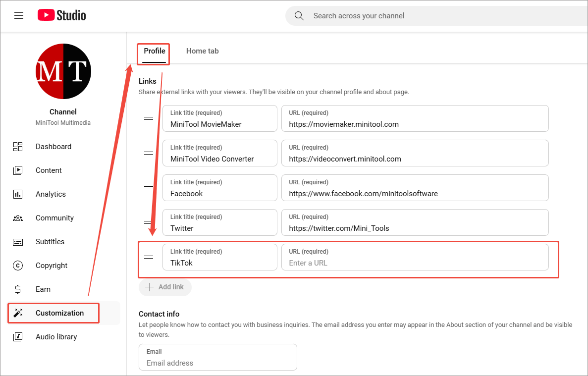The width and height of the screenshot is (588, 376).
Task: Click the Earn dollar icon
Action: tap(18, 289)
